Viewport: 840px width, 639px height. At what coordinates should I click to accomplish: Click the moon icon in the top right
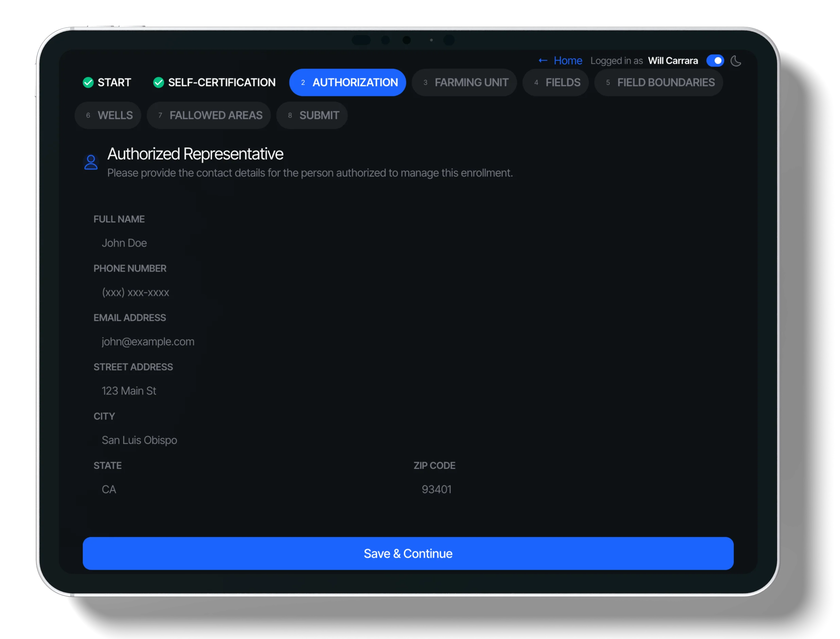(736, 61)
